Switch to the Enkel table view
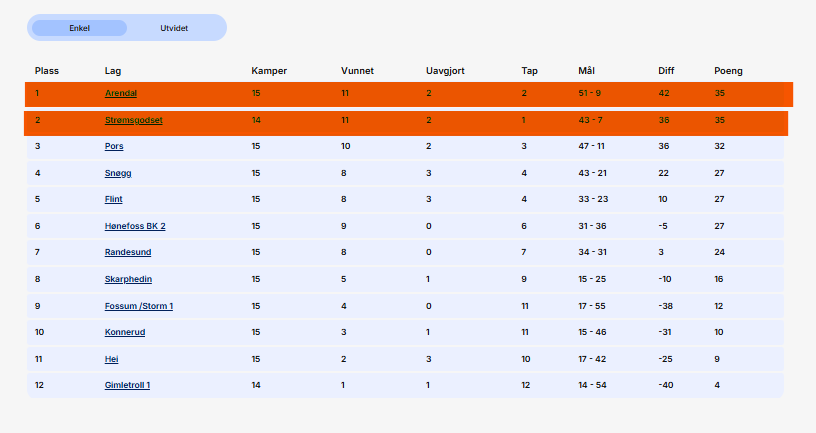 (79, 28)
